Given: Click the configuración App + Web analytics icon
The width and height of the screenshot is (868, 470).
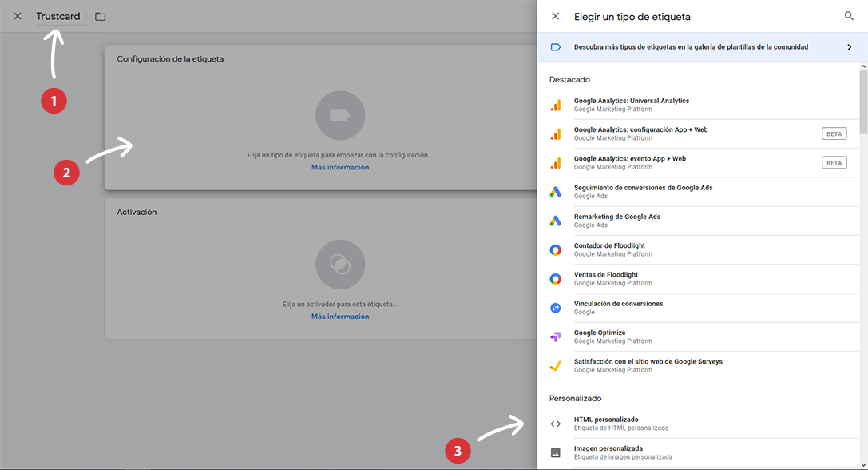Looking at the screenshot, I should click(555, 134).
